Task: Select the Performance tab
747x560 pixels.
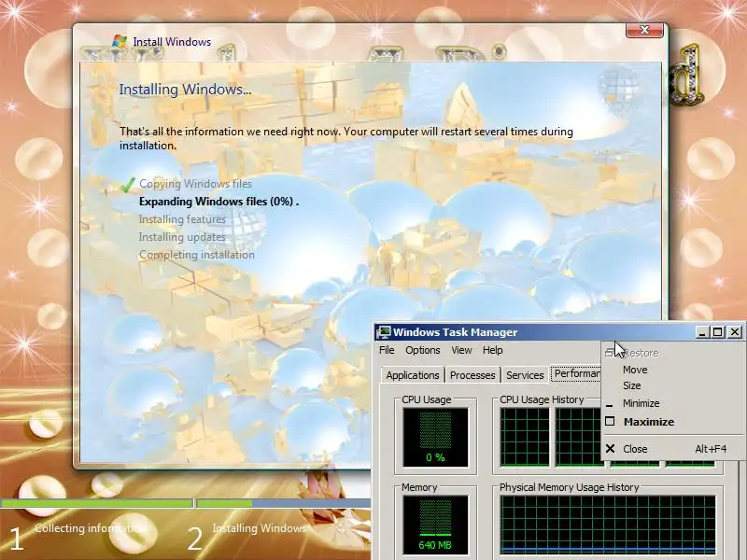Action: coord(576,374)
